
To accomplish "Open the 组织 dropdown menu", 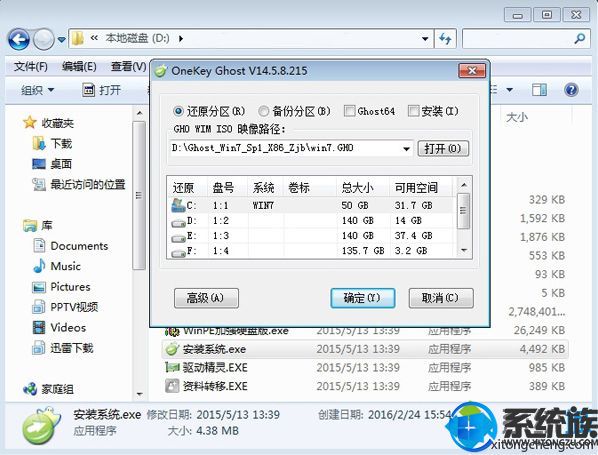I will (37, 90).
